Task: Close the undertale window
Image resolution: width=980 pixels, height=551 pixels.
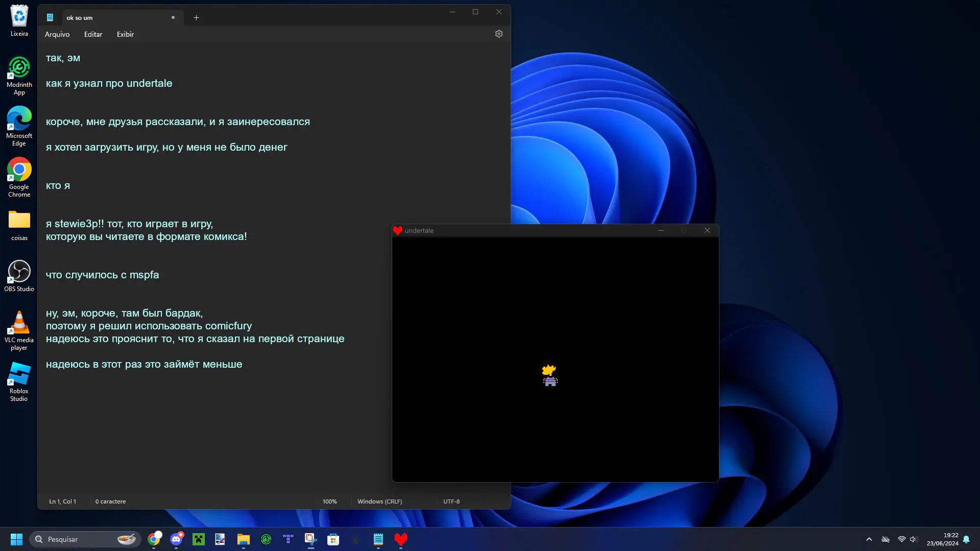Action: coord(707,230)
